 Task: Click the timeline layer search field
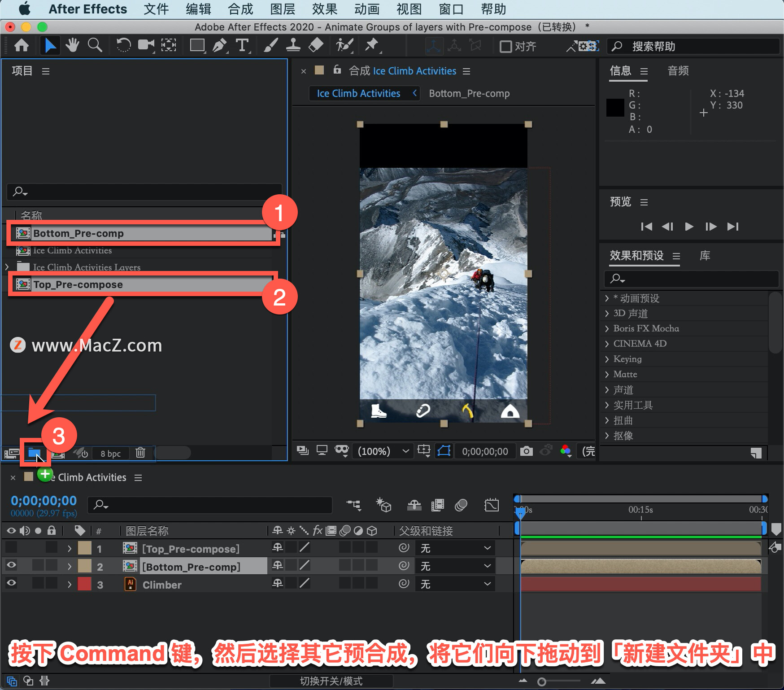coord(209,505)
